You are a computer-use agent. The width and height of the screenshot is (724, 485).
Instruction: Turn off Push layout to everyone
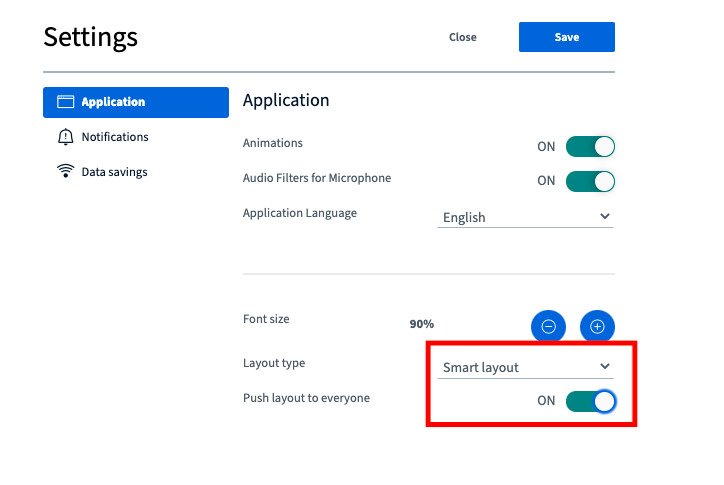coord(590,401)
